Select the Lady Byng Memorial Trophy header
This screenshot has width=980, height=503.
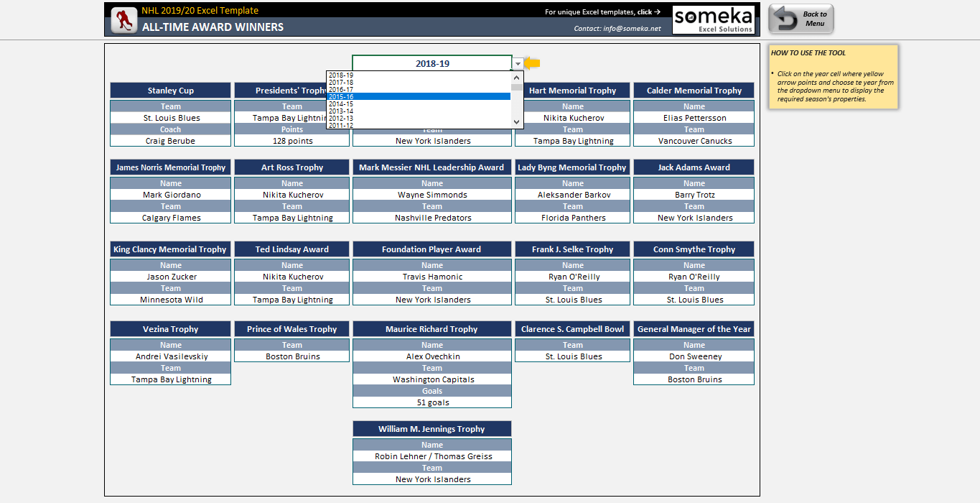coord(573,167)
